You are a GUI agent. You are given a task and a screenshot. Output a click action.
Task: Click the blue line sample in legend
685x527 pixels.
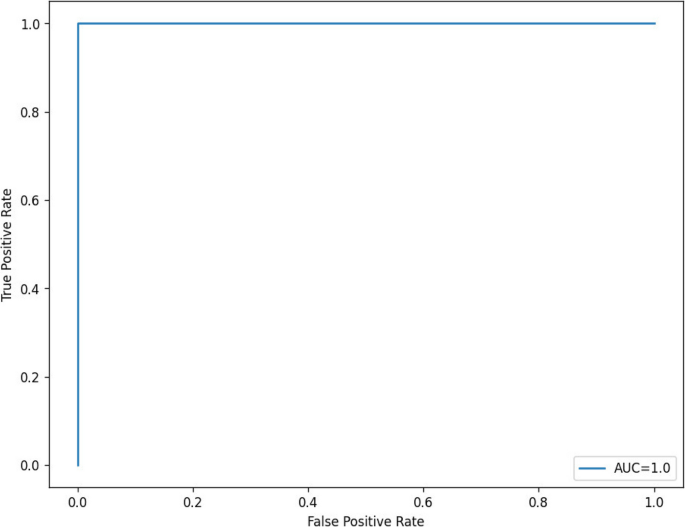pos(592,468)
